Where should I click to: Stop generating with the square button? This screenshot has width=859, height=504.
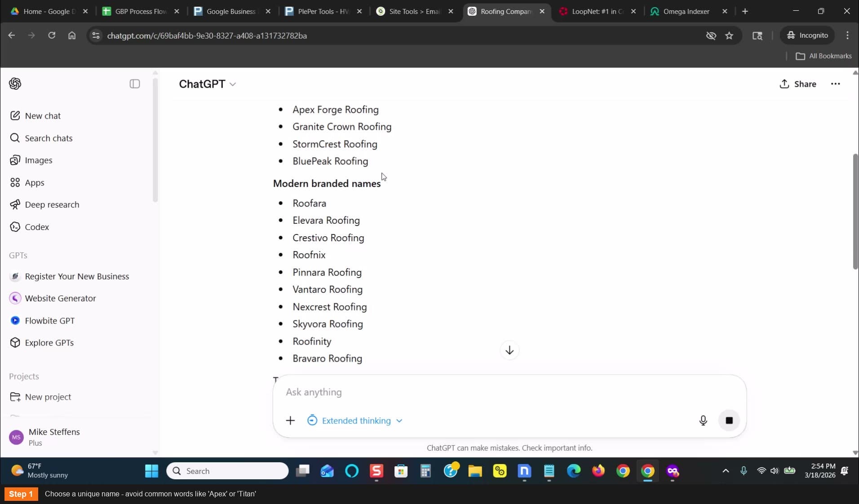tap(729, 420)
